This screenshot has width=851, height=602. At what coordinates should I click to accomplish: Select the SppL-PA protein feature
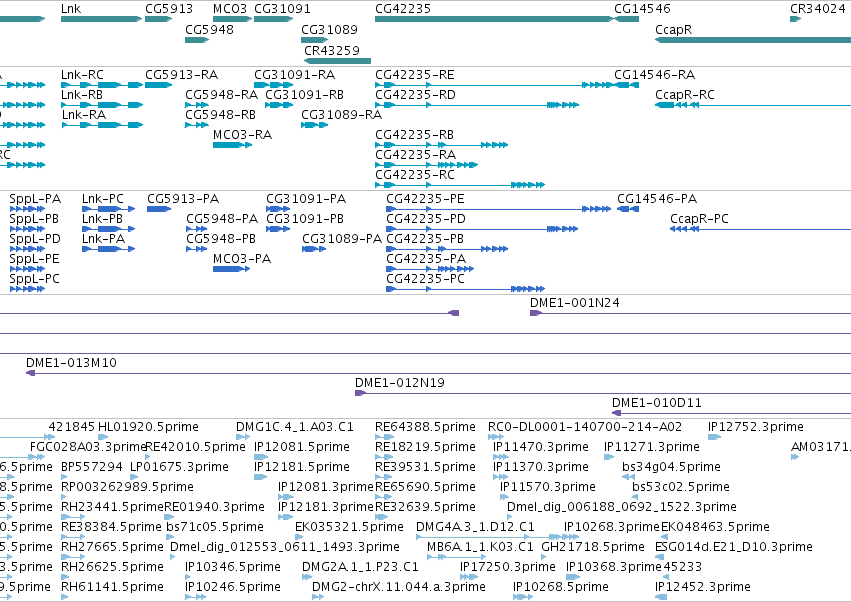tap(27, 209)
